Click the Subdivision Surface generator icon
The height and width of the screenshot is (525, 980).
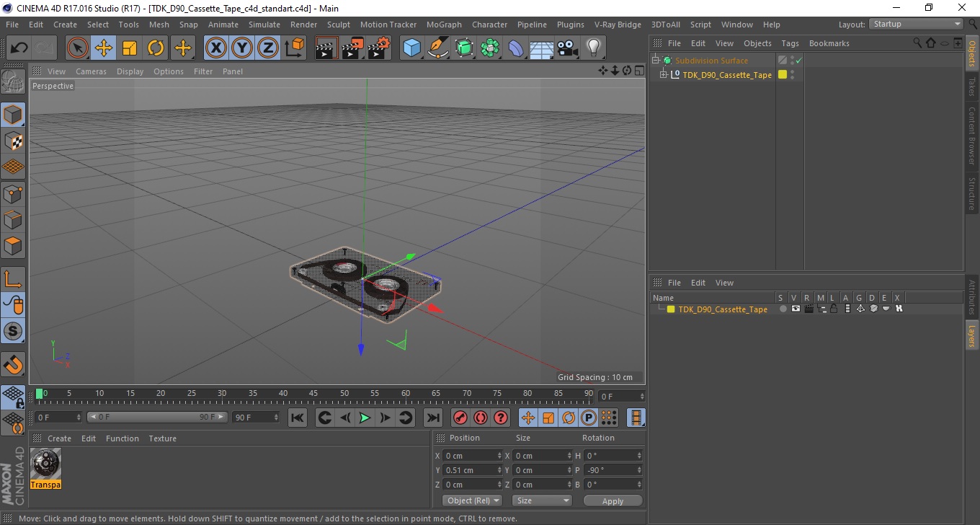464,48
